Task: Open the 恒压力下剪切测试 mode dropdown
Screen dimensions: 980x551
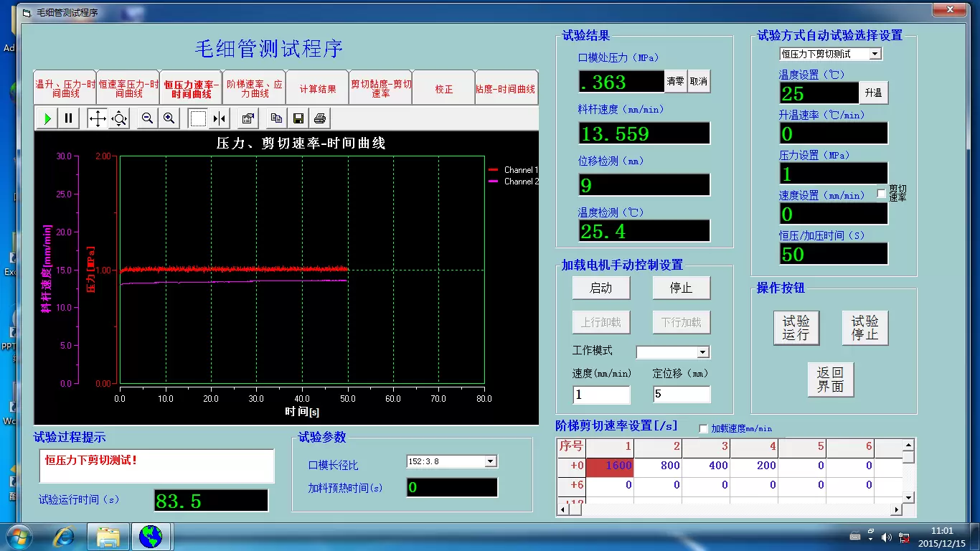Action: 875,54
